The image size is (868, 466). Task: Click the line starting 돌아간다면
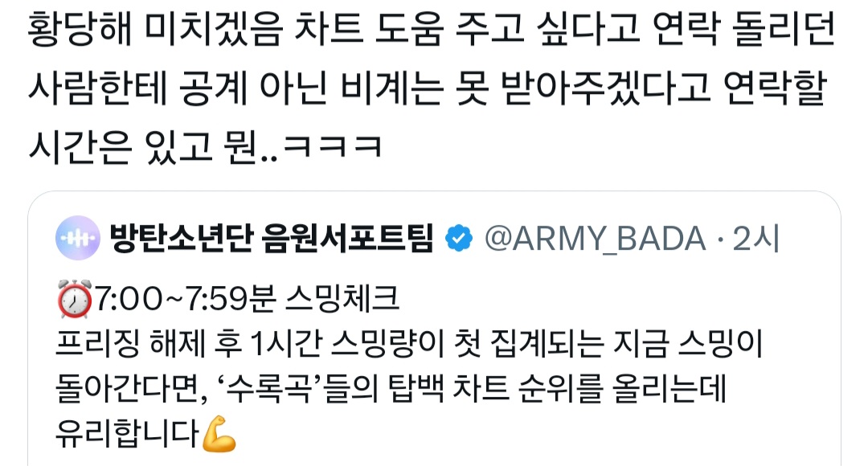point(391,389)
